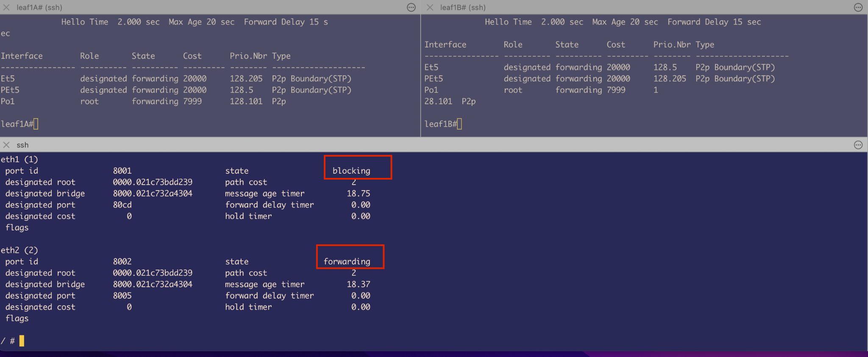Click eth2 port id value 8002
The width and height of the screenshot is (868, 357).
coord(122,261)
